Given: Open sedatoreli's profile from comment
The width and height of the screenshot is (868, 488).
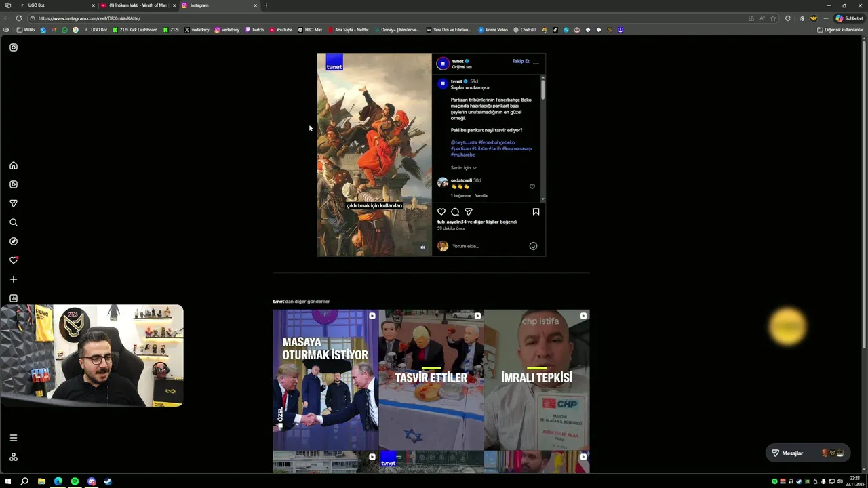Looking at the screenshot, I should click(461, 180).
